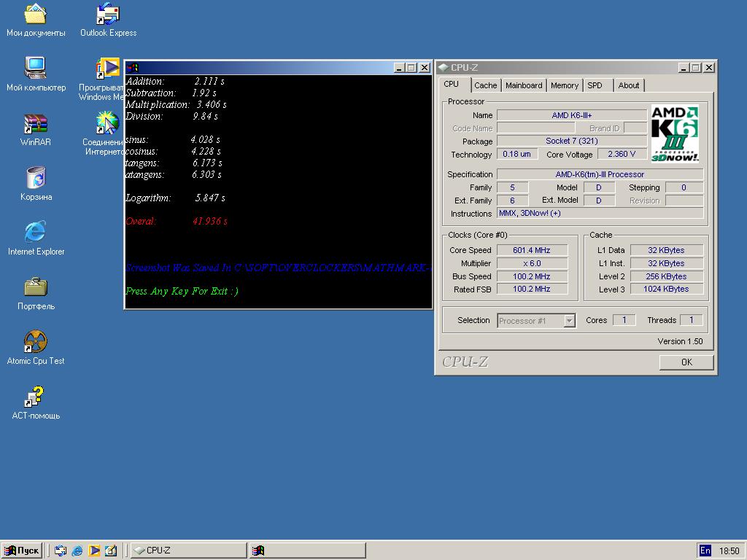Open the Корзина recycle bin
This screenshot has height=560, width=747.
coord(36,184)
